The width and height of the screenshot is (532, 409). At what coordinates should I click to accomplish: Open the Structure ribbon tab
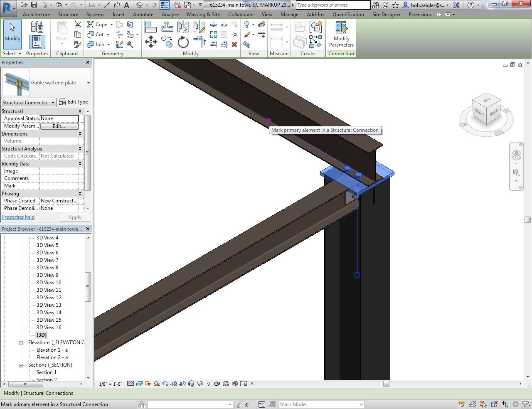pos(68,15)
